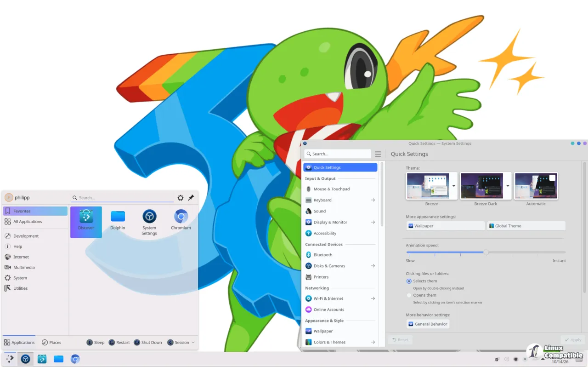The height and width of the screenshot is (367, 588).
Task: Open Development category in launcher
Action: pyautogui.click(x=35, y=236)
